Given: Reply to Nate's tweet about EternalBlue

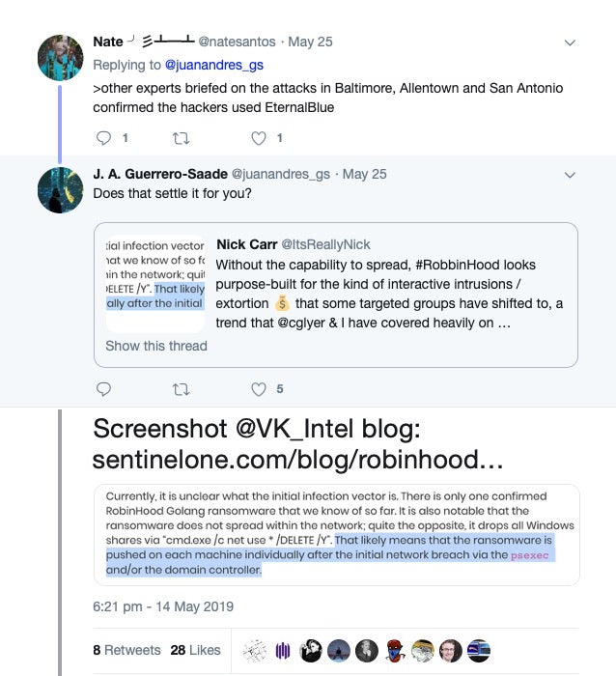Looking at the screenshot, I should click(106, 138).
